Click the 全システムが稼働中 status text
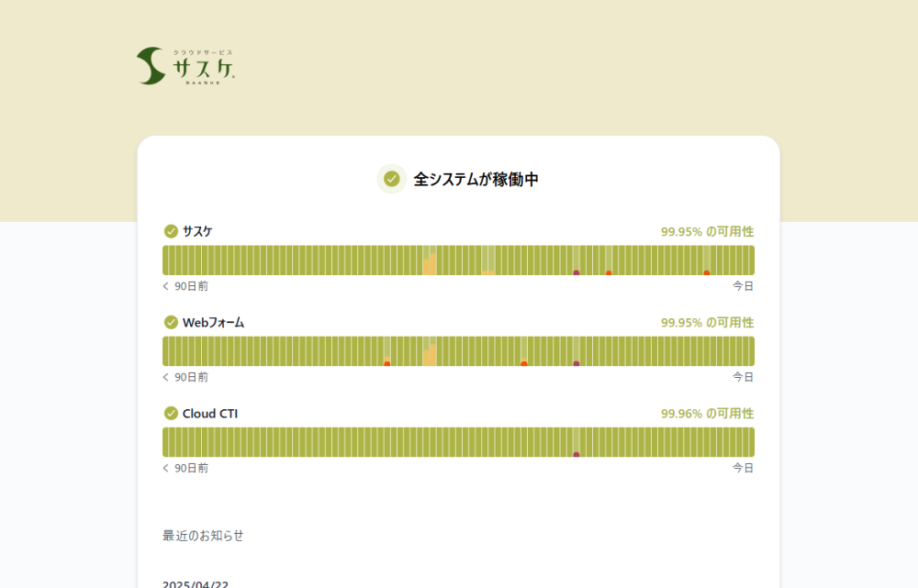918x588 pixels. (476, 180)
